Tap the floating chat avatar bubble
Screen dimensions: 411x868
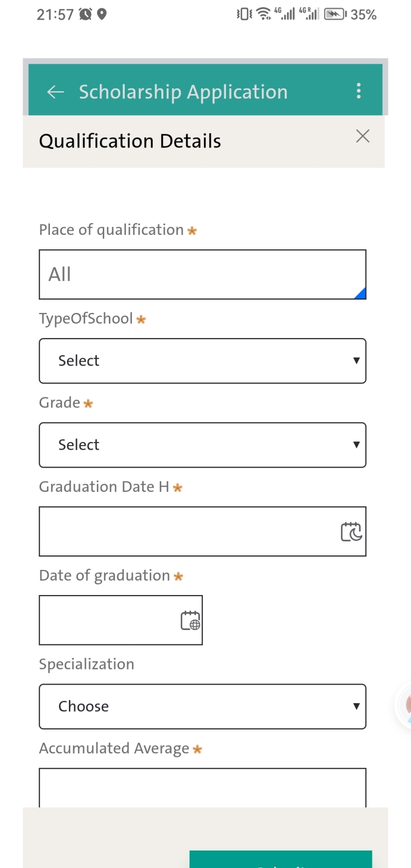pyautogui.click(x=405, y=705)
